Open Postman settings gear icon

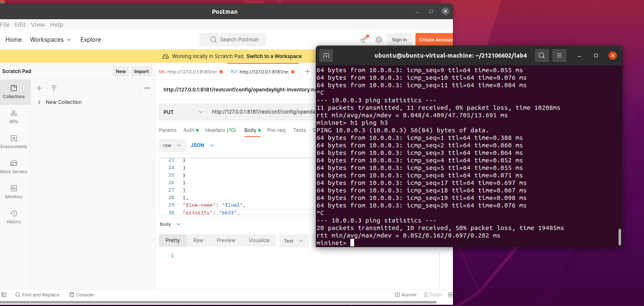click(x=379, y=40)
